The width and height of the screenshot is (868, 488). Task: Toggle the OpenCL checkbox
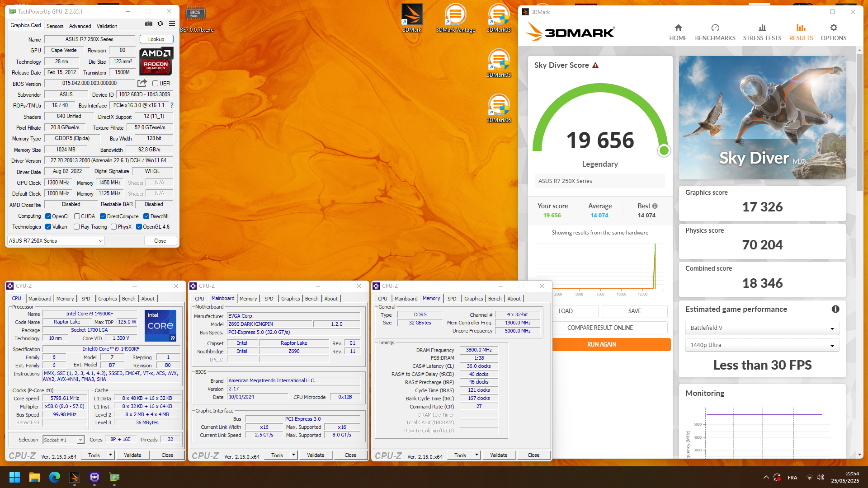click(x=48, y=216)
